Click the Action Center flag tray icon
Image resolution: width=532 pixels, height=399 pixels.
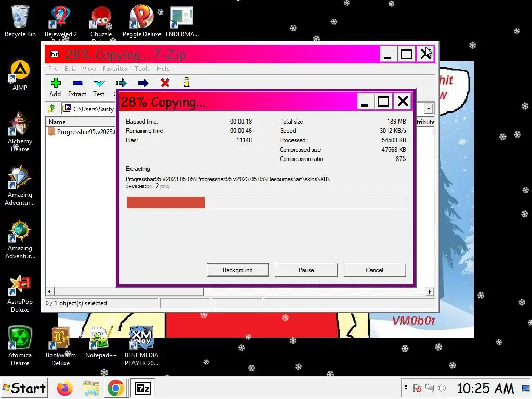tap(417, 388)
